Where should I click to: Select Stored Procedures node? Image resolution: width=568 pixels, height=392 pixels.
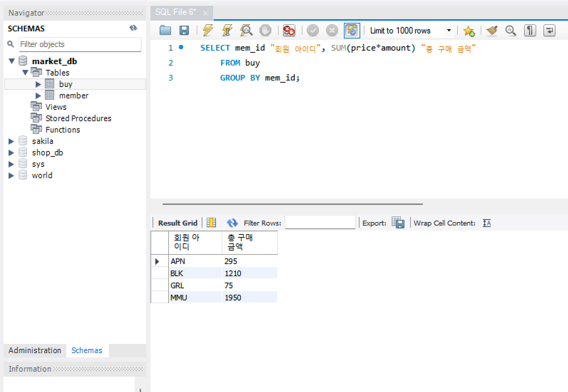click(78, 118)
